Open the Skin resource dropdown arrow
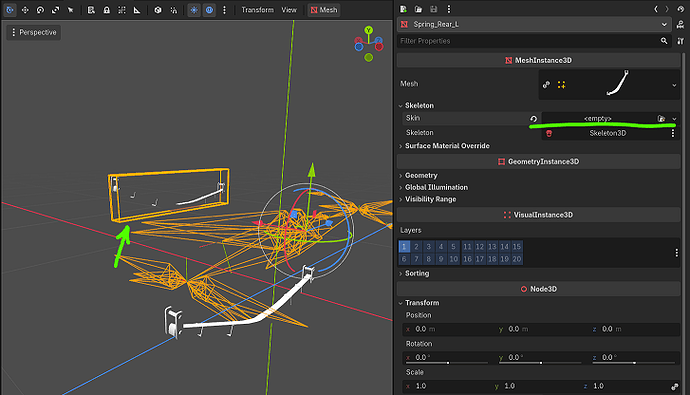This screenshot has height=395, width=690. (x=674, y=119)
